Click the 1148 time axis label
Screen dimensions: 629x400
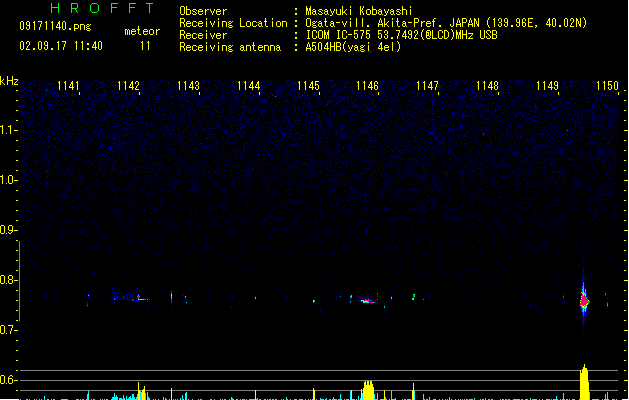(x=487, y=86)
